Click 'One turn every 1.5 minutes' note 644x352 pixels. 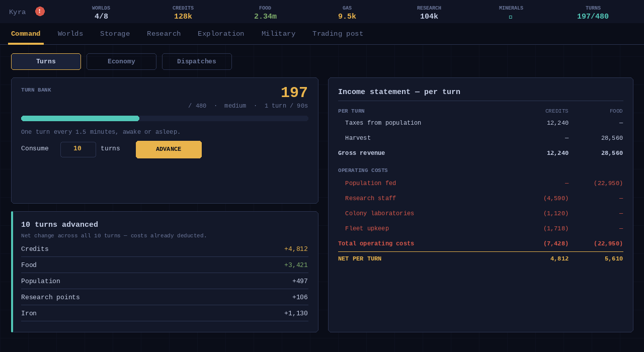[x=101, y=132]
